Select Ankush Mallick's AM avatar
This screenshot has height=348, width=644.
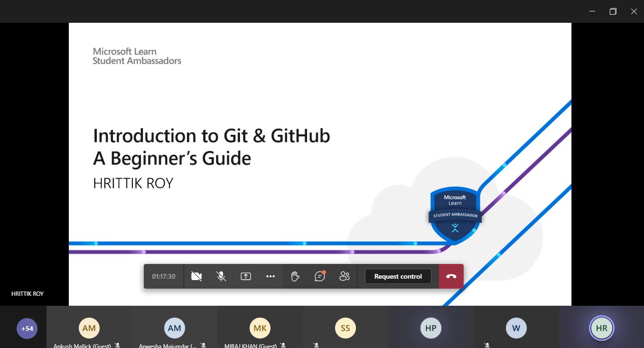tap(89, 328)
